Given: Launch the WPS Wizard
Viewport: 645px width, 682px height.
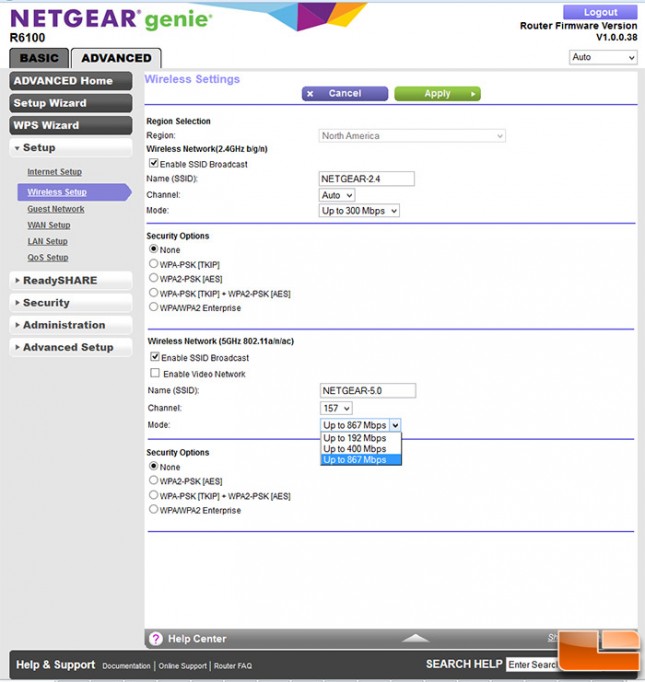Looking at the screenshot, I should tap(70, 125).
